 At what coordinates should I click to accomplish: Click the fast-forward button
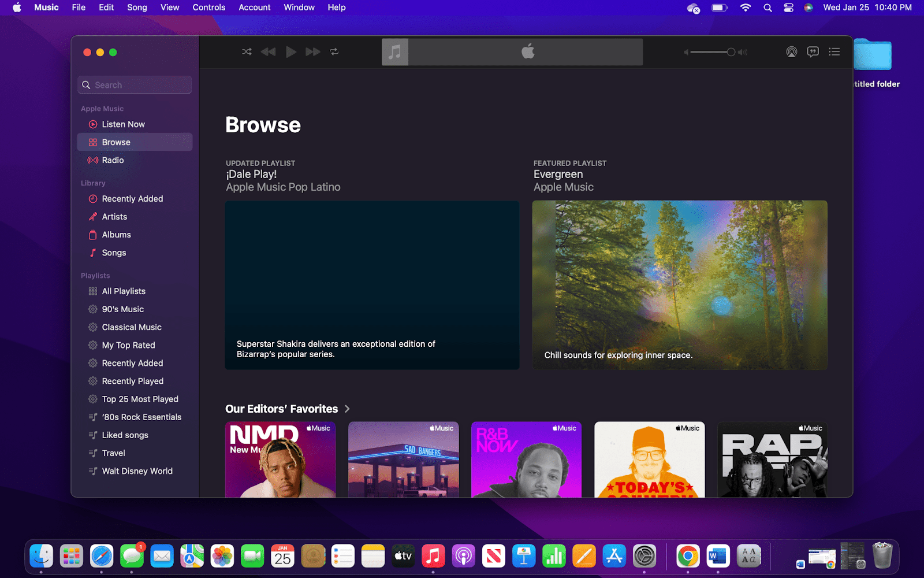(x=313, y=52)
